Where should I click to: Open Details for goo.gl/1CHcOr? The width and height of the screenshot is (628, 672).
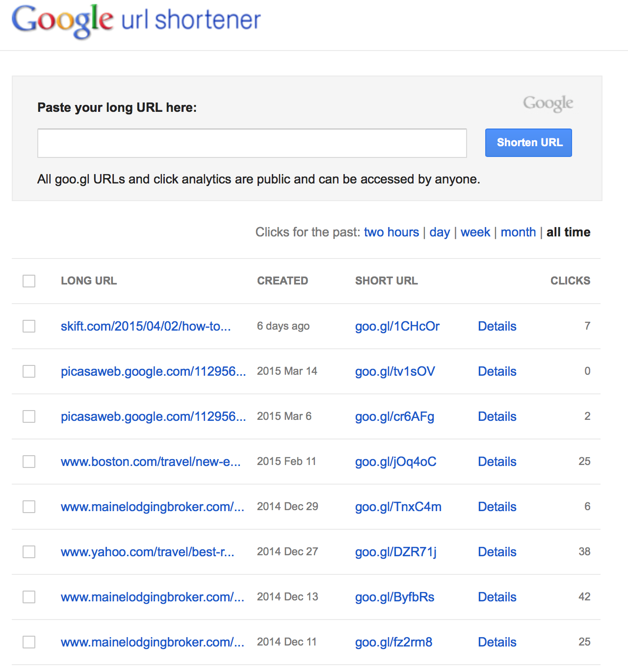click(497, 326)
